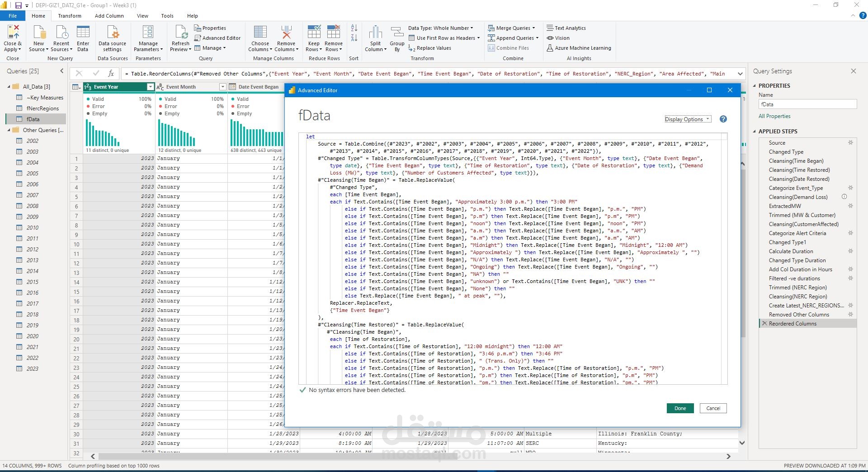The height and width of the screenshot is (472, 868).
Task: Close the Query Settings pane
Action: tap(854, 71)
